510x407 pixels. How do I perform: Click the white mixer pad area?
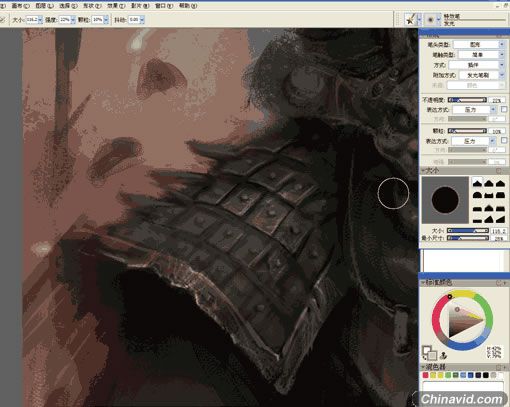pyautogui.click(x=463, y=387)
